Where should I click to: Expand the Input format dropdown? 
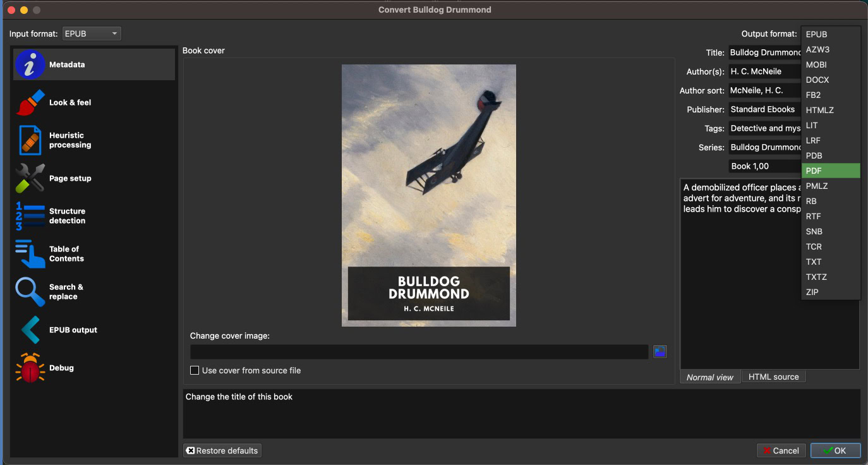92,33
